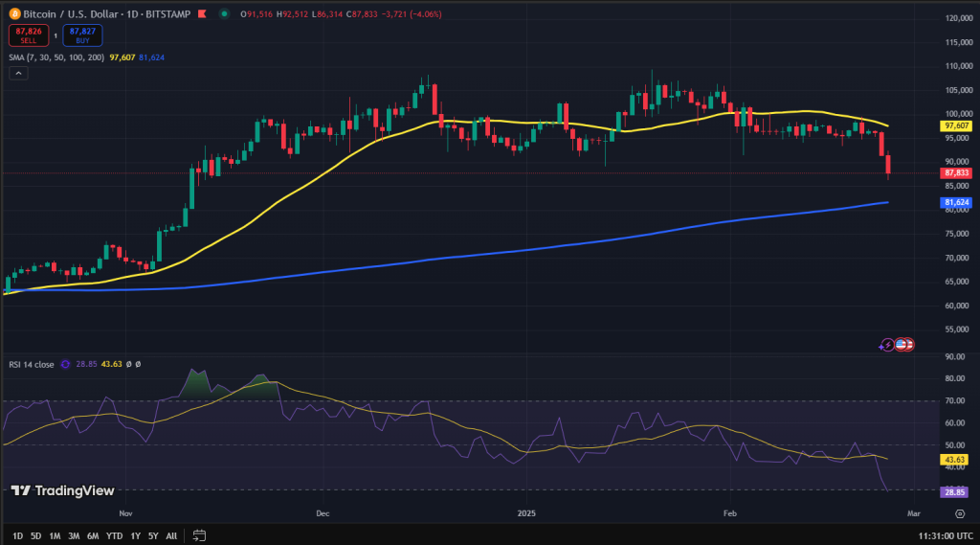Switch to the 1D time range
The image size is (980, 545).
(x=17, y=535)
